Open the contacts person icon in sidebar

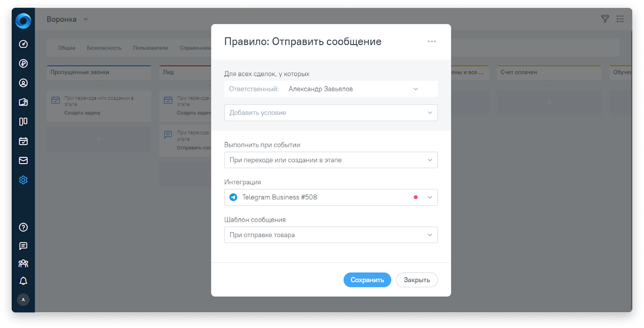click(23, 83)
